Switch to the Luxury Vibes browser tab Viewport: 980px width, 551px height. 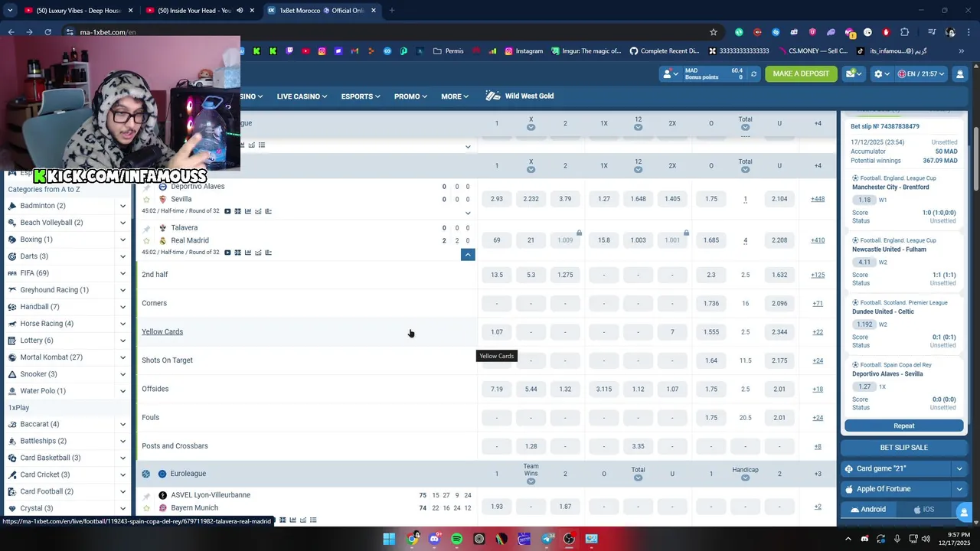[x=73, y=11]
